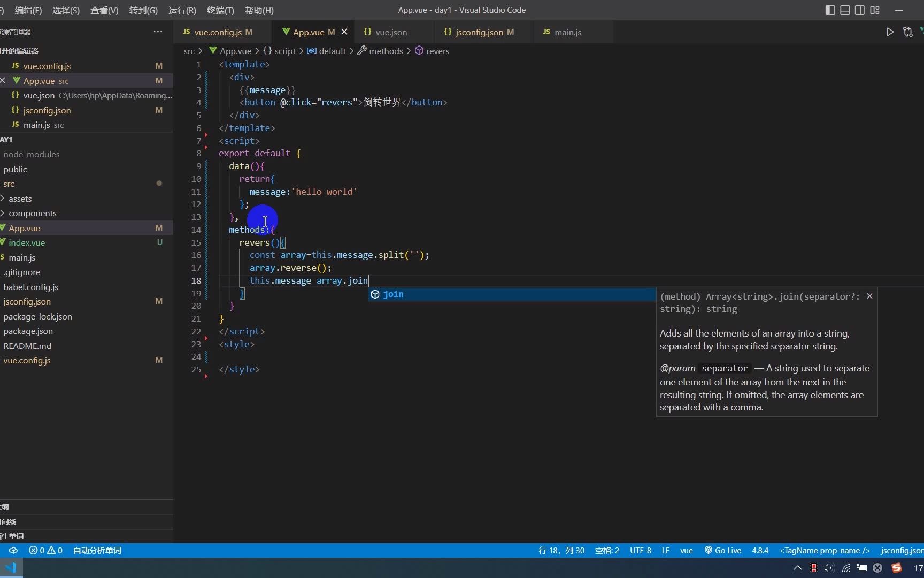The image size is (924, 578).
Task: Open package.json in the file tree
Action: pos(87,331)
